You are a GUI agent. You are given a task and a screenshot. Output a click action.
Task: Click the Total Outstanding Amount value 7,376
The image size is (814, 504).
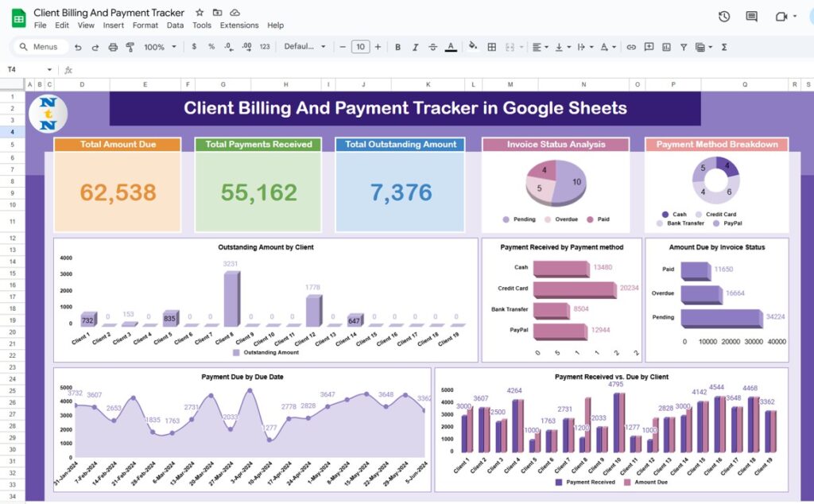(x=401, y=192)
